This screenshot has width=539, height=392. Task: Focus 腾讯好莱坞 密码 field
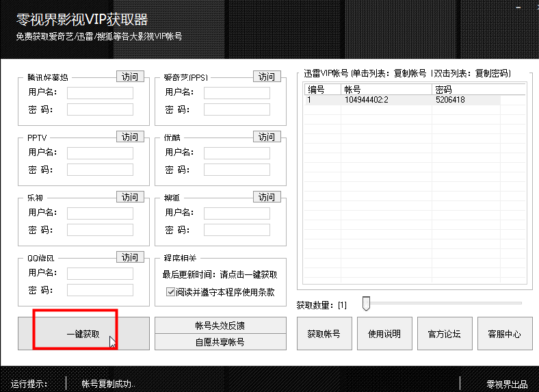click(x=100, y=109)
